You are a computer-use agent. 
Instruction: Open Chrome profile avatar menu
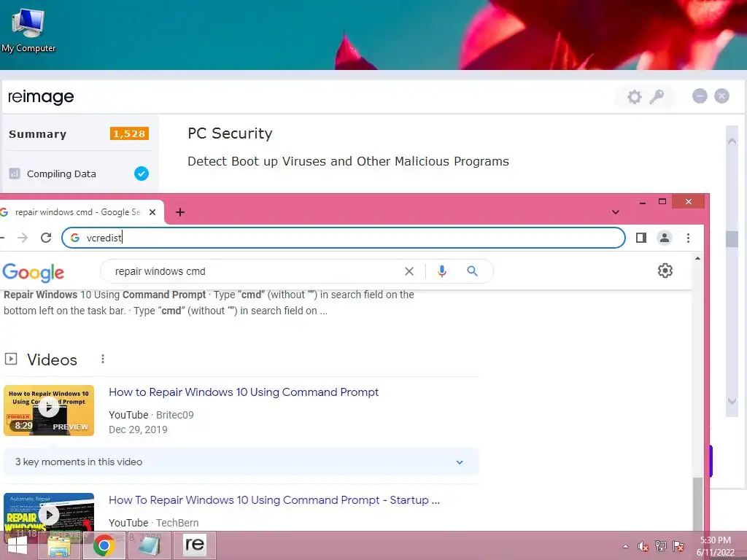tap(664, 238)
